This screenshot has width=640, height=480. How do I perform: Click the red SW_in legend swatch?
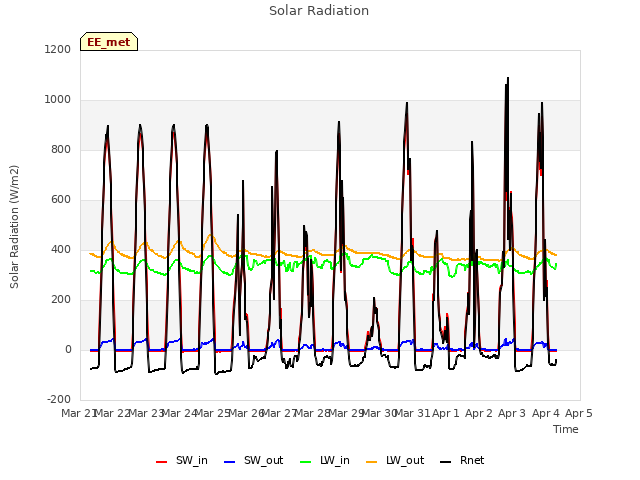click(x=162, y=462)
